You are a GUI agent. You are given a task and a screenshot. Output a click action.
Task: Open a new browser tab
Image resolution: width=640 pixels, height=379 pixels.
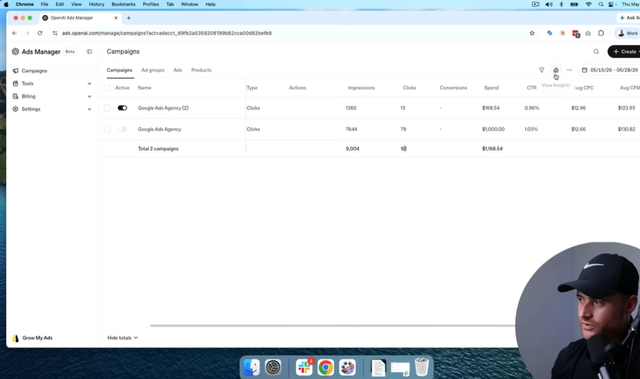coord(129,18)
